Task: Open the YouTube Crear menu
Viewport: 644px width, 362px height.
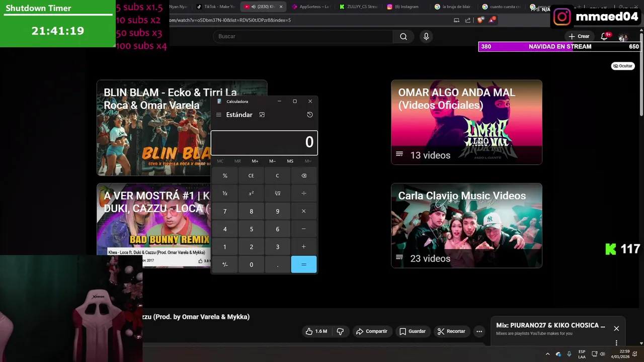Action: click(x=579, y=36)
